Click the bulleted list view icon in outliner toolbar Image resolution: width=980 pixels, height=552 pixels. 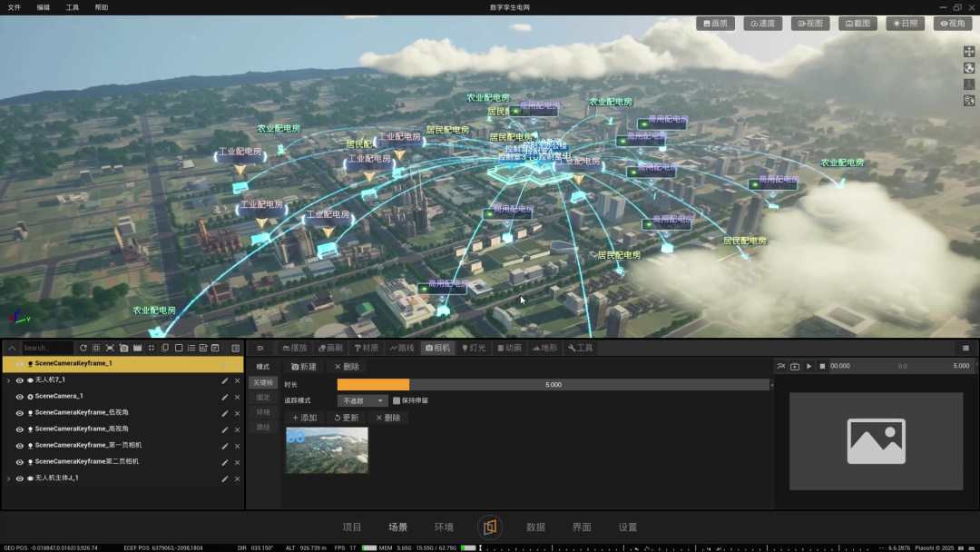tap(191, 348)
